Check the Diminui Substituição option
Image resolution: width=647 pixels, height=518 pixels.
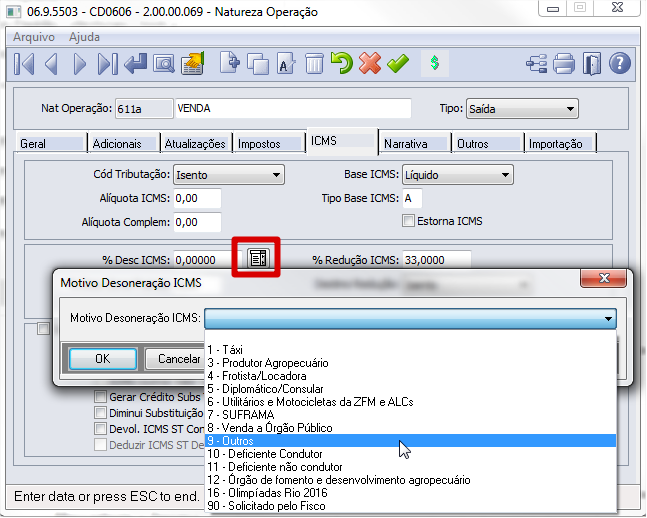100,413
